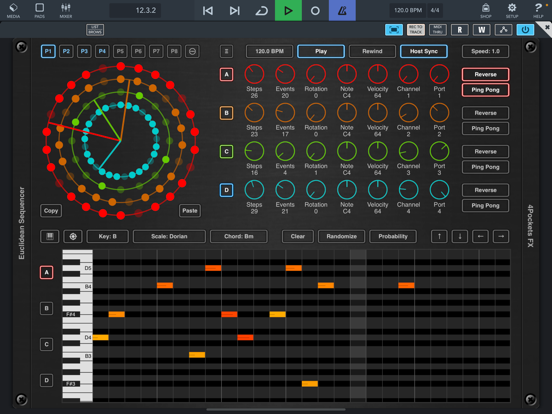This screenshot has height=414, width=552.
Task: Shift notes up with up arrow
Action: click(439, 236)
